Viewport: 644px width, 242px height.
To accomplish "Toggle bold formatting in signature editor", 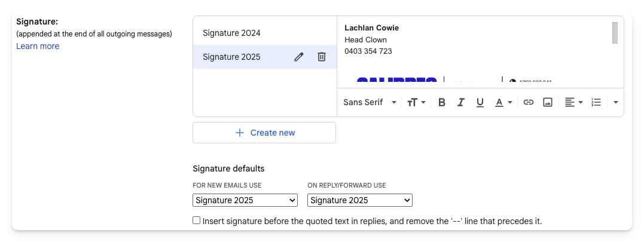I will click(442, 102).
